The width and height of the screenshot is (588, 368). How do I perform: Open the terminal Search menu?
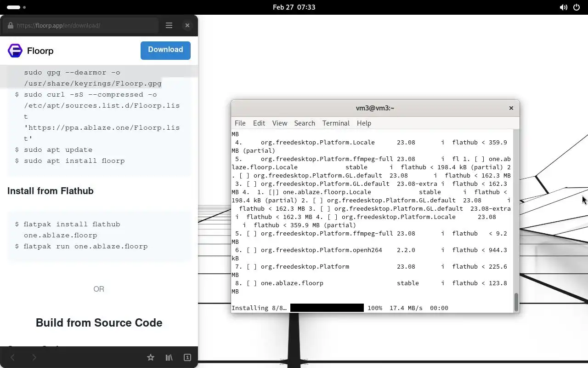pos(305,123)
